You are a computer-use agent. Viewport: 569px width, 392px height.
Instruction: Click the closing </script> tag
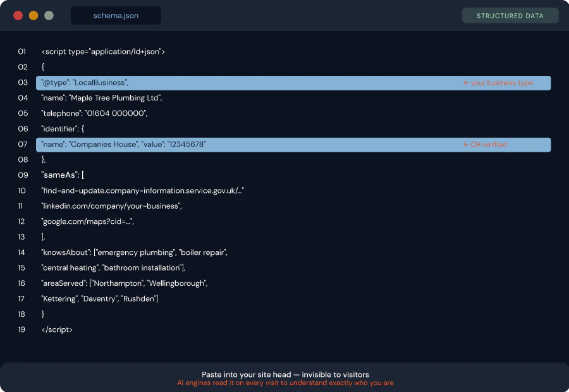(x=57, y=329)
